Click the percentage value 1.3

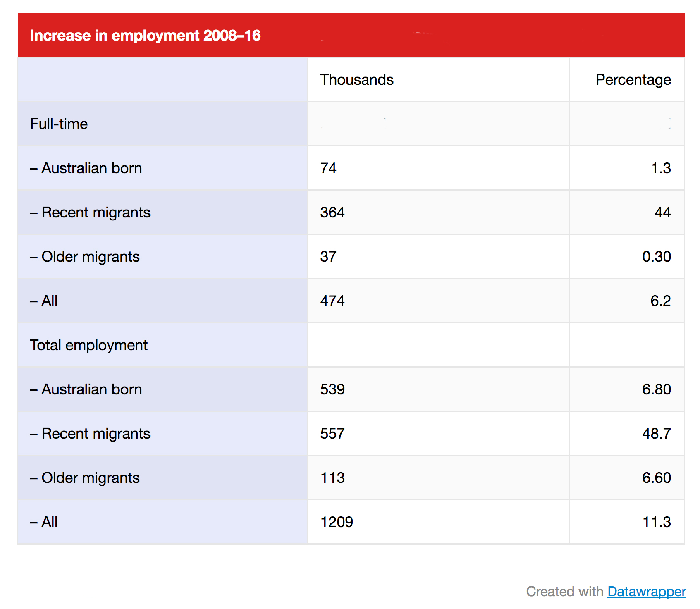(x=661, y=168)
